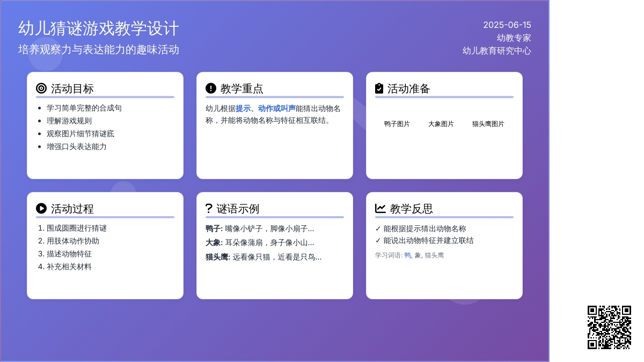Click step 1 围成圆圈进行猜谜
Screen dimensions: 644x362
point(77,228)
